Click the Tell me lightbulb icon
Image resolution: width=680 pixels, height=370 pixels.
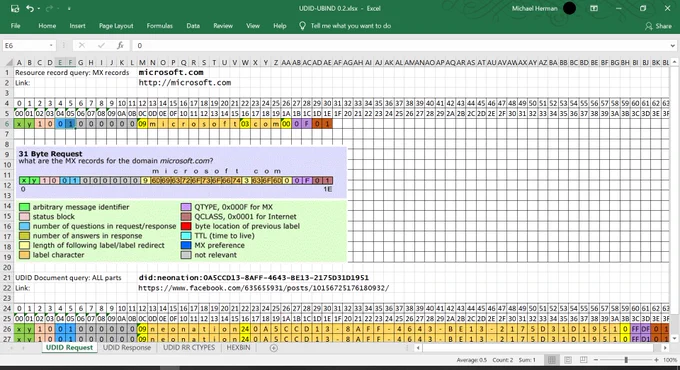(302, 26)
